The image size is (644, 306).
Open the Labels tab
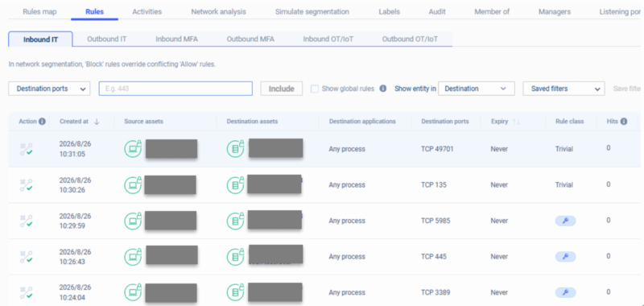tap(389, 12)
